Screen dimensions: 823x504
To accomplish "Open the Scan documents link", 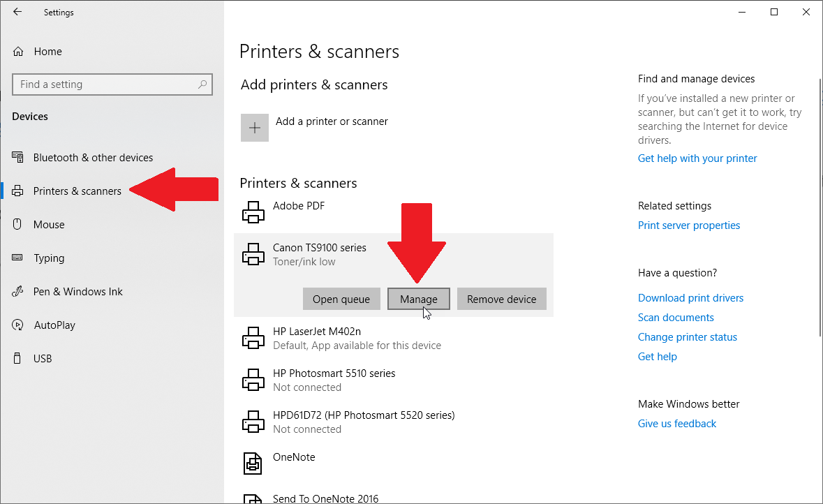I will pyautogui.click(x=676, y=317).
